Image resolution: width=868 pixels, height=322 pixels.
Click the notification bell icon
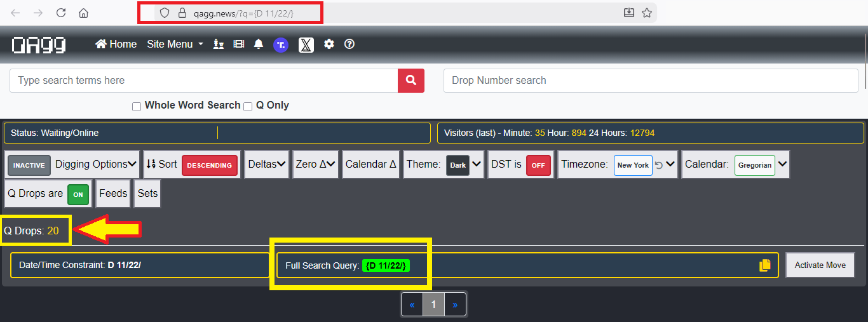pos(259,44)
